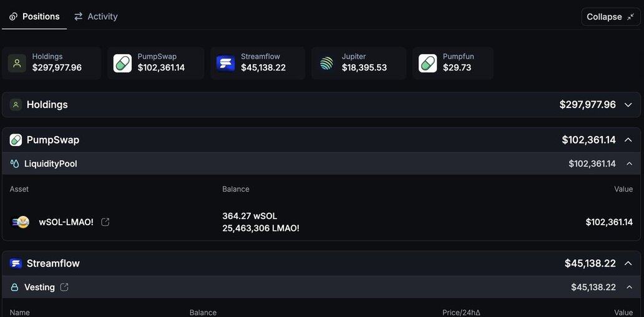
Task: Open external link icon next to Vesting
Action: tap(64, 287)
